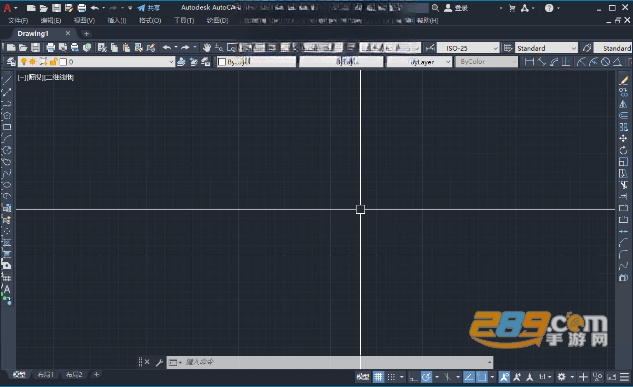Select the Line tool in Draw toolbar
633x387 pixels.
coord(7,80)
